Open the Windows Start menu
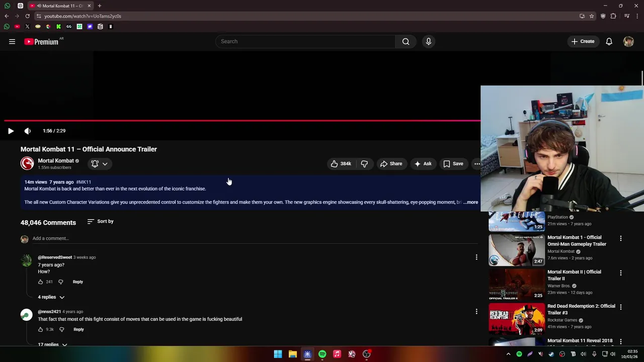The height and width of the screenshot is (362, 644). (278, 354)
